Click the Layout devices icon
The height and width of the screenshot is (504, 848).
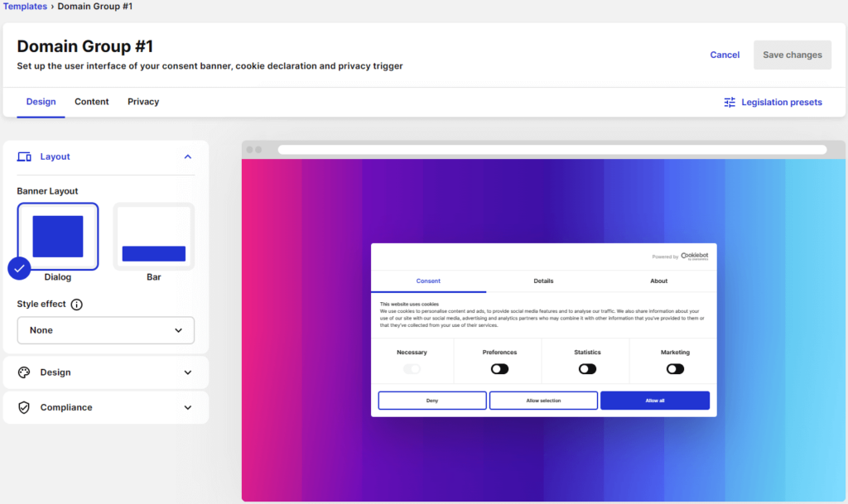[x=24, y=156]
